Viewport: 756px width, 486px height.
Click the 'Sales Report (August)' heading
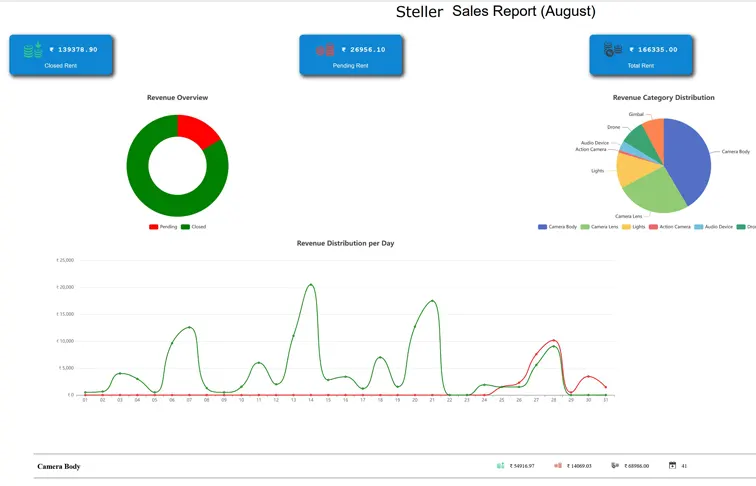coord(524,12)
